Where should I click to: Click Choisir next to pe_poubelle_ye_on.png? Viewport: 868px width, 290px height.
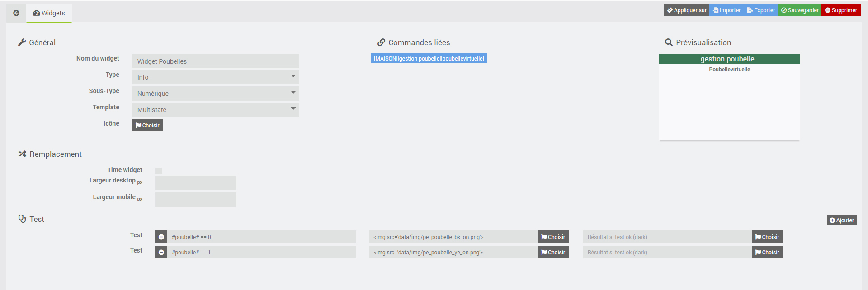(553, 252)
